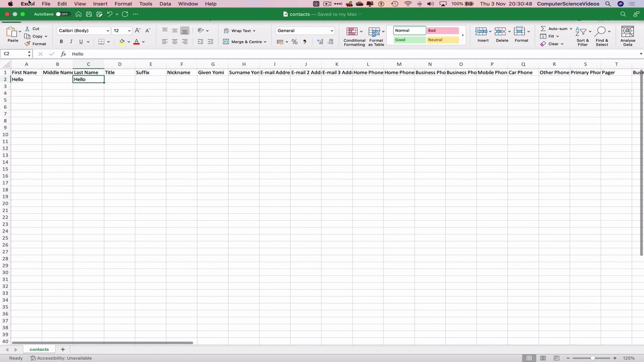This screenshot has width=644, height=362.
Task: Centre text horizontally in the cell
Action: (175, 42)
